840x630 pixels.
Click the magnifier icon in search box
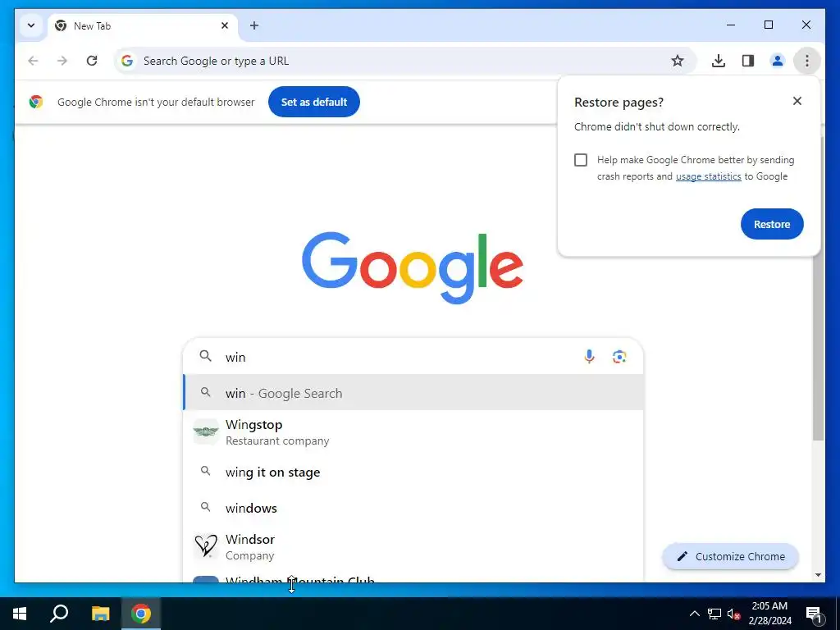(x=206, y=356)
